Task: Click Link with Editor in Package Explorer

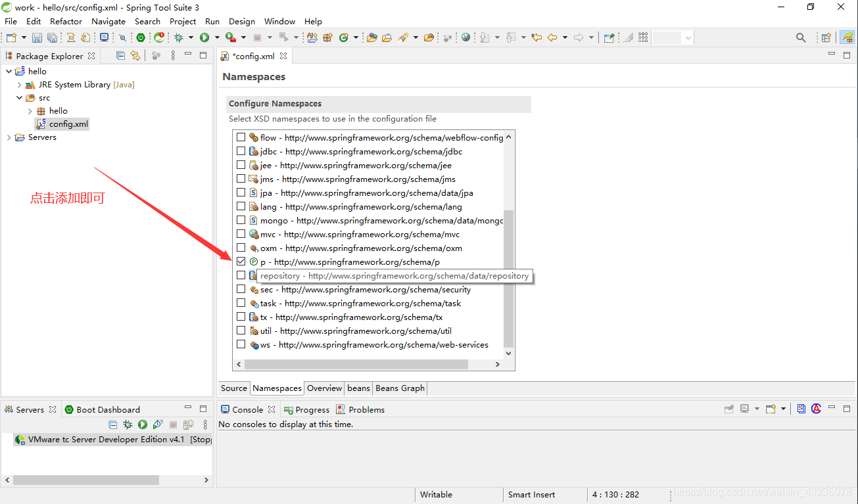Action: [135, 56]
